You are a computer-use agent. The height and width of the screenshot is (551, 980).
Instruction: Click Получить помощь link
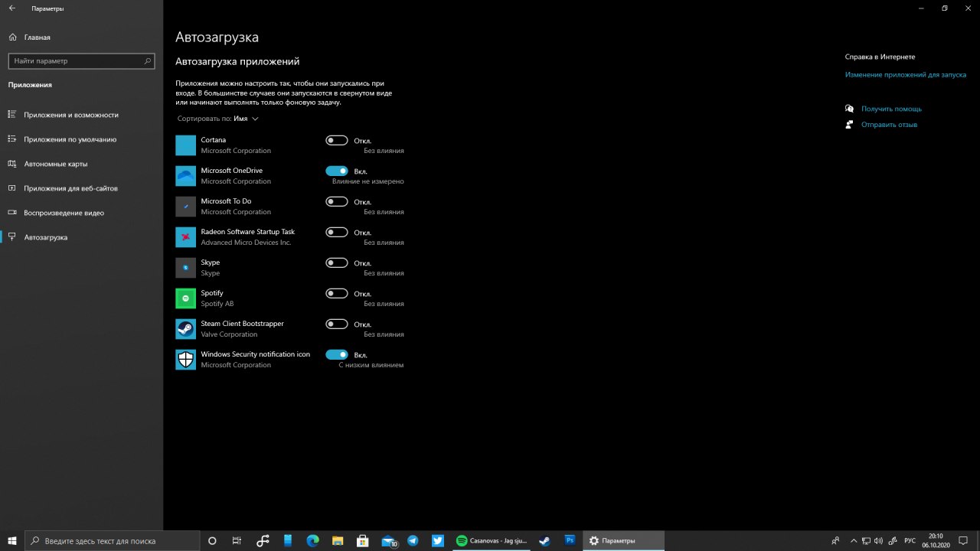coord(891,109)
